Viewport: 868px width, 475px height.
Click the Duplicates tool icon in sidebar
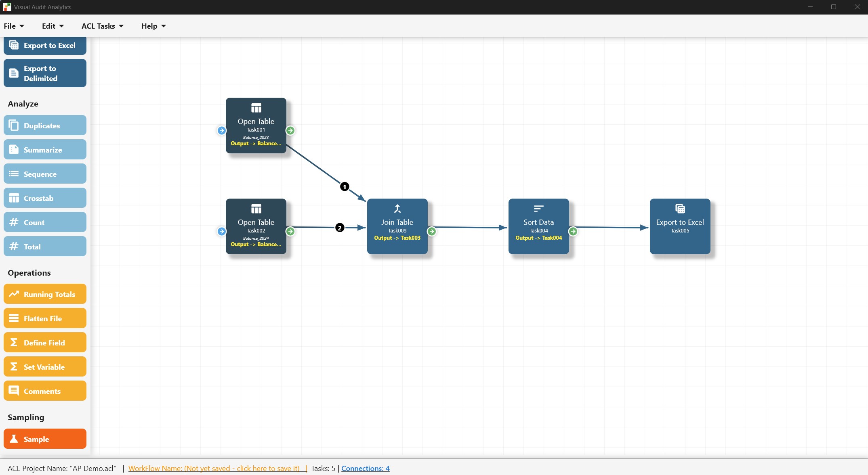(x=14, y=126)
